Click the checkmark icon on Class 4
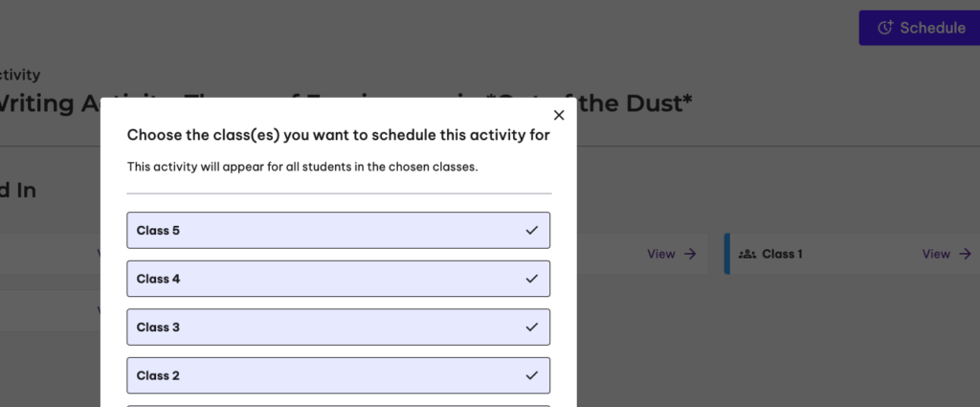The height and width of the screenshot is (407, 980). 532,279
